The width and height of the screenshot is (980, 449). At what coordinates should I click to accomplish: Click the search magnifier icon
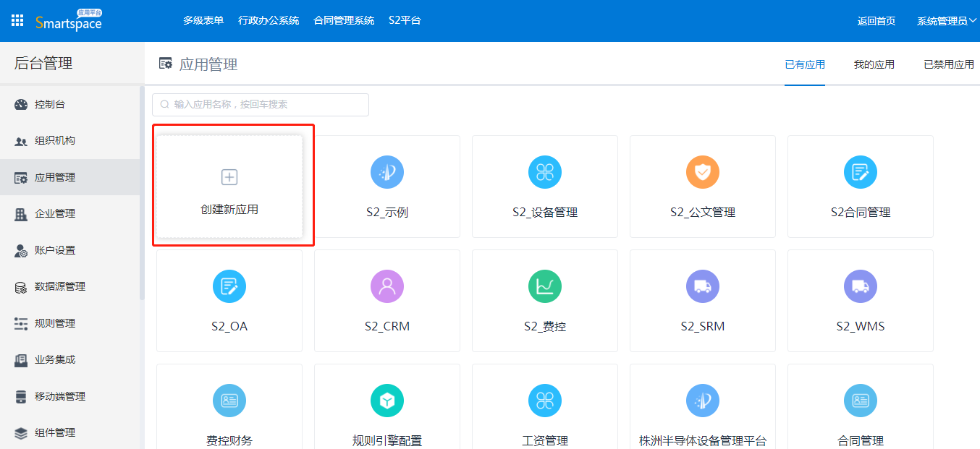[164, 105]
